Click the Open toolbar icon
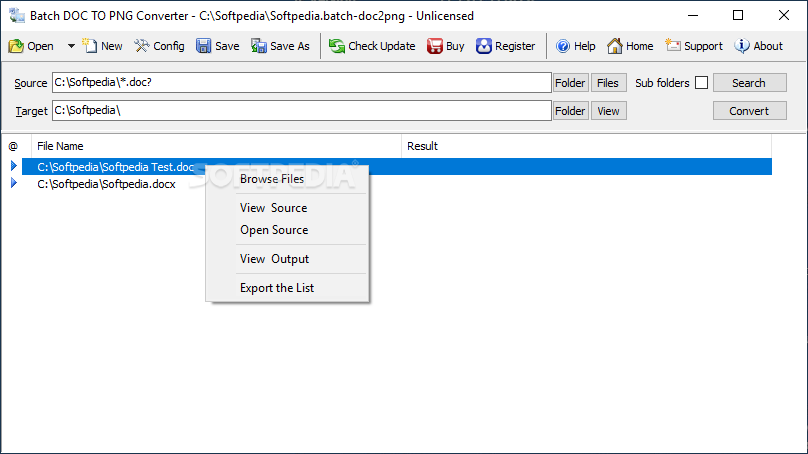Viewport: 808px width, 454px height. [16, 46]
